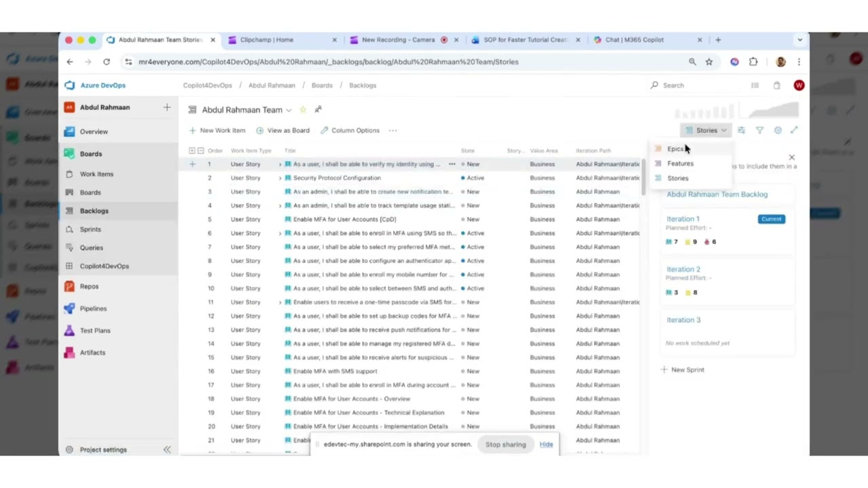The image size is (868, 488).
Task: Open Overview in the sidebar
Action: [x=94, y=131]
